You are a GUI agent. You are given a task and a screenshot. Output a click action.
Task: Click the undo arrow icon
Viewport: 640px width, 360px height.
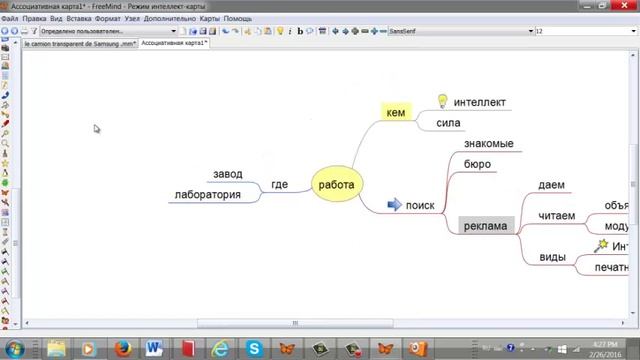pos(225,31)
